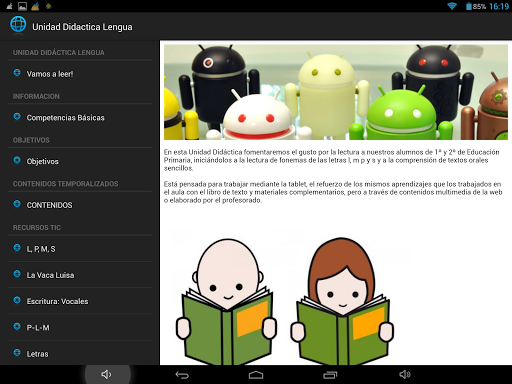Tap the Android back navigation button

[x=182, y=375]
